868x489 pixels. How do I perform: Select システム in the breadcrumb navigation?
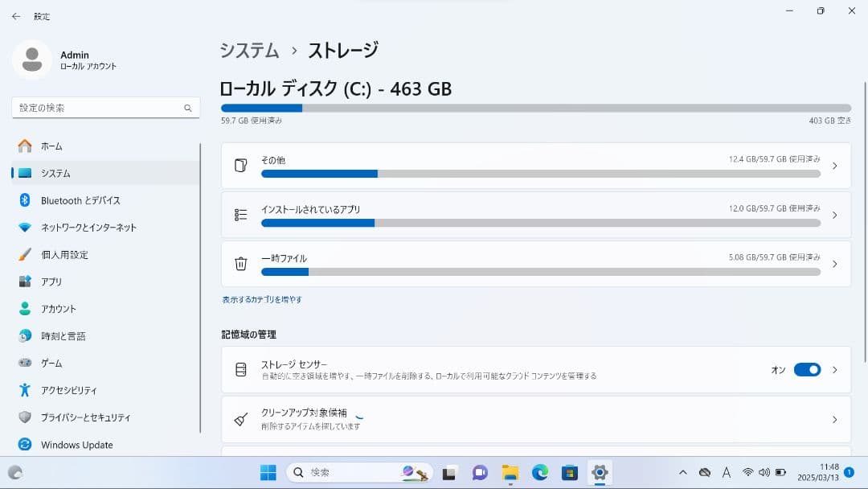pyautogui.click(x=250, y=50)
